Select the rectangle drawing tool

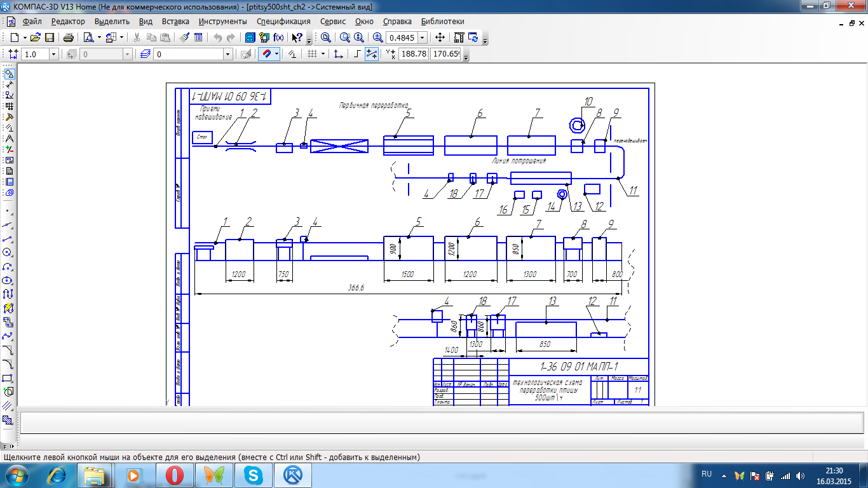tap(8, 377)
